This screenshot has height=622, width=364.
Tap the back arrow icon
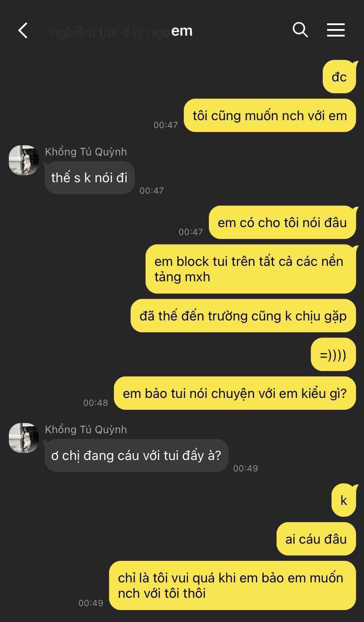tap(23, 30)
